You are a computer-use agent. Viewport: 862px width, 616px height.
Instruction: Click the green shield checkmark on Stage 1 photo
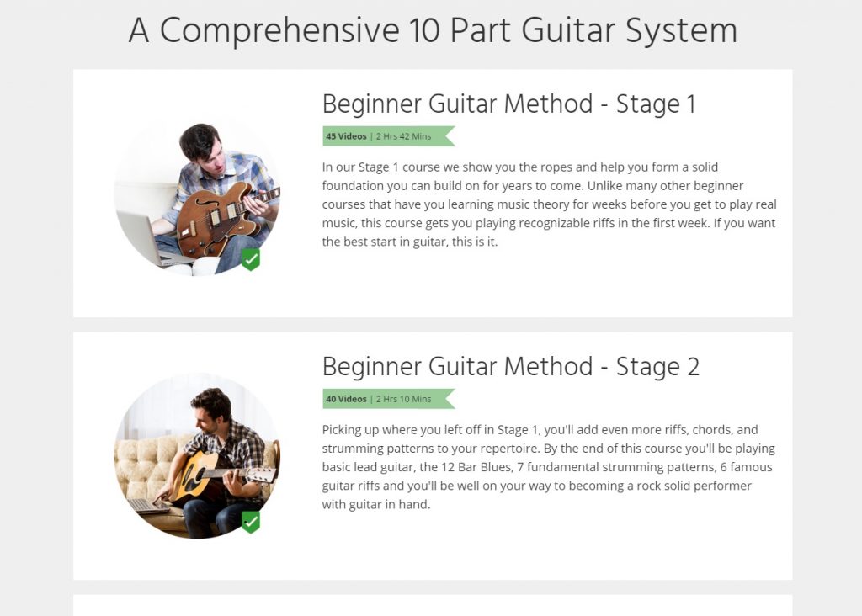point(251,259)
